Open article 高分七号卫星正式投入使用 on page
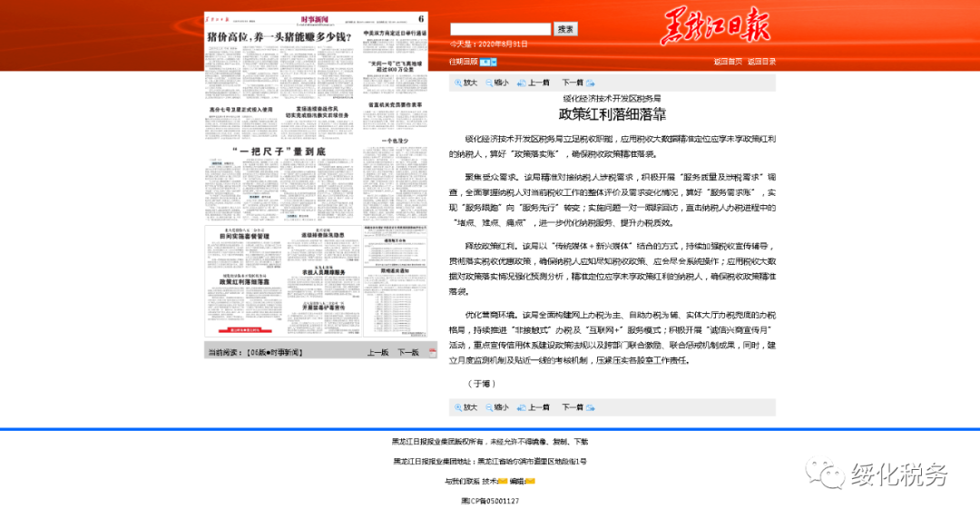Screen dimensions: 980x518 (240, 110)
